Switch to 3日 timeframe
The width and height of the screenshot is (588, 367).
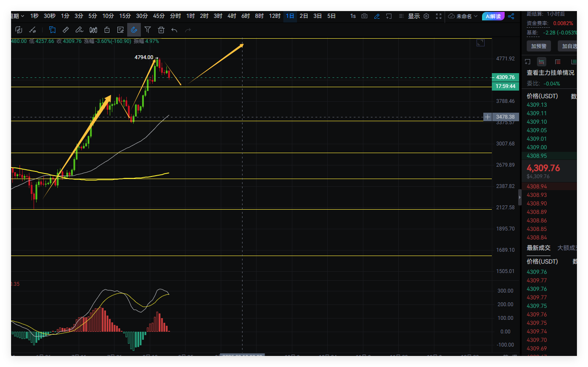(x=318, y=16)
